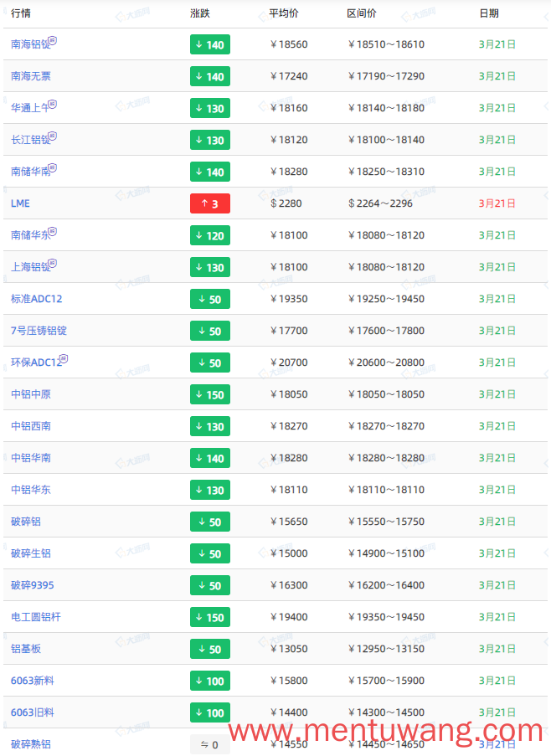Open the 6063旧料 quote link

33,712
